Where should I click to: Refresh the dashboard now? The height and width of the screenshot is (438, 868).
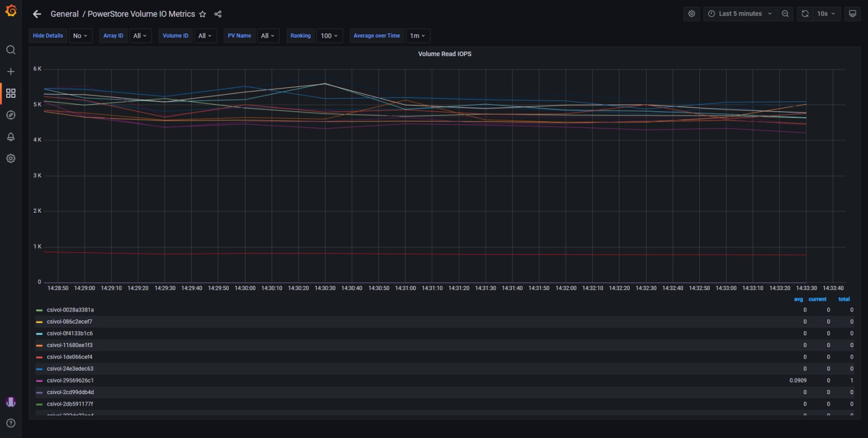[805, 14]
